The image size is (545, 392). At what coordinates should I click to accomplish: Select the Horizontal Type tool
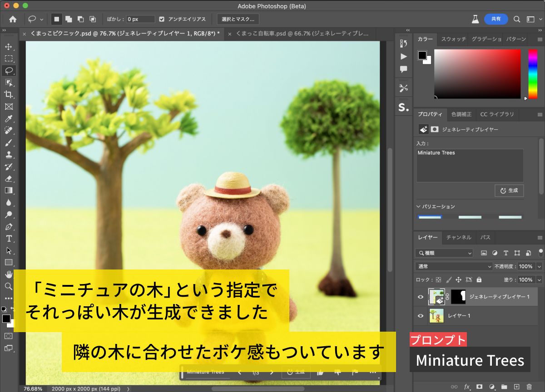pos(9,239)
